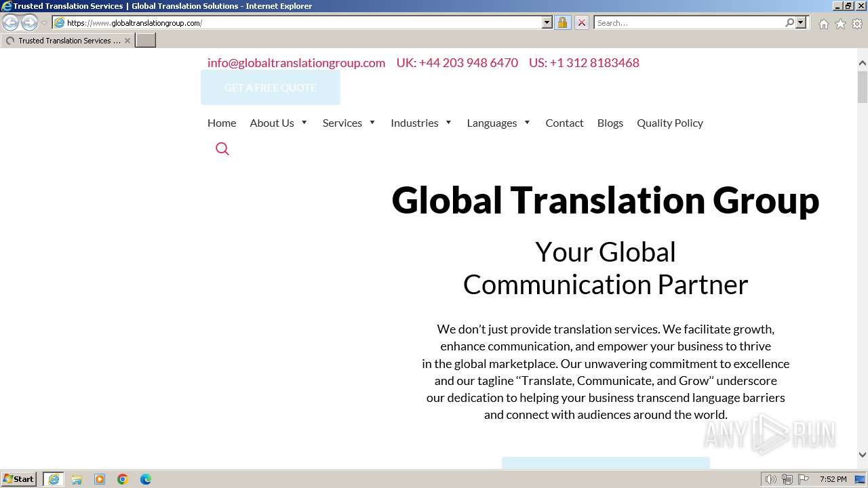Open the About Us menu item
Screen dimensions: 868x488
click(x=272, y=123)
